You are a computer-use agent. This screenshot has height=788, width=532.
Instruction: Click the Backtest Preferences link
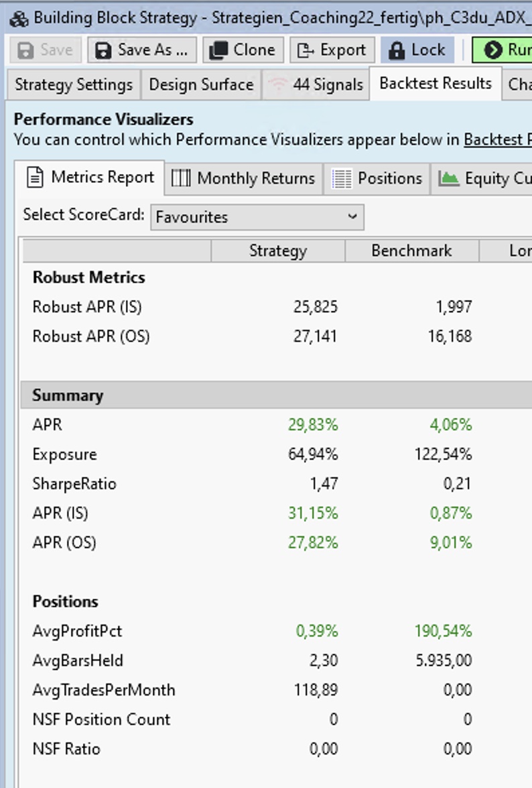497,139
